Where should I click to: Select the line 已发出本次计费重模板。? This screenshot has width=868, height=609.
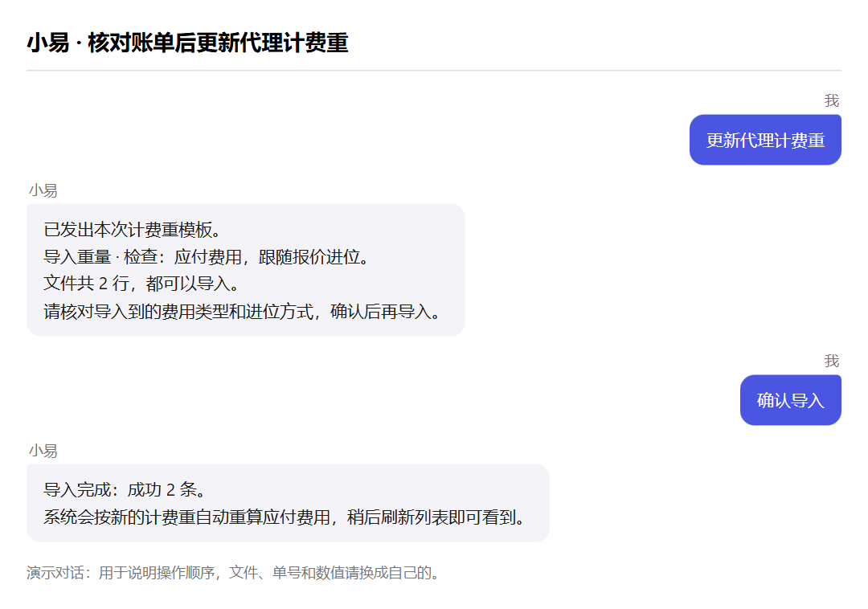pyautogui.click(x=133, y=230)
